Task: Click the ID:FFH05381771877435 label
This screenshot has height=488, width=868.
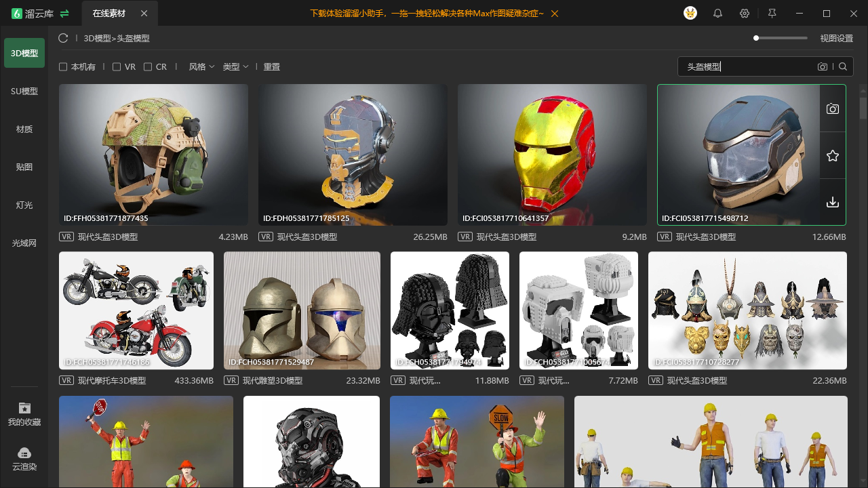Action: tap(106, 218)
